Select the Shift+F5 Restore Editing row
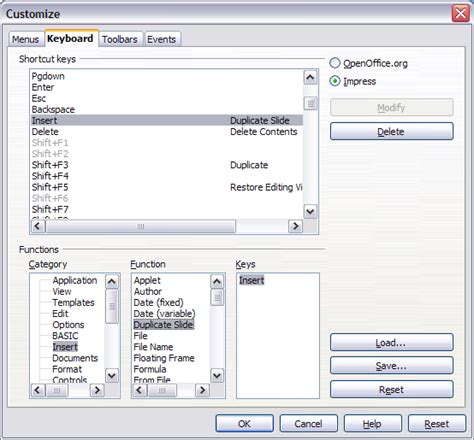Image resolution: width=474 pixels, height=440 pixels. [167, 187]
